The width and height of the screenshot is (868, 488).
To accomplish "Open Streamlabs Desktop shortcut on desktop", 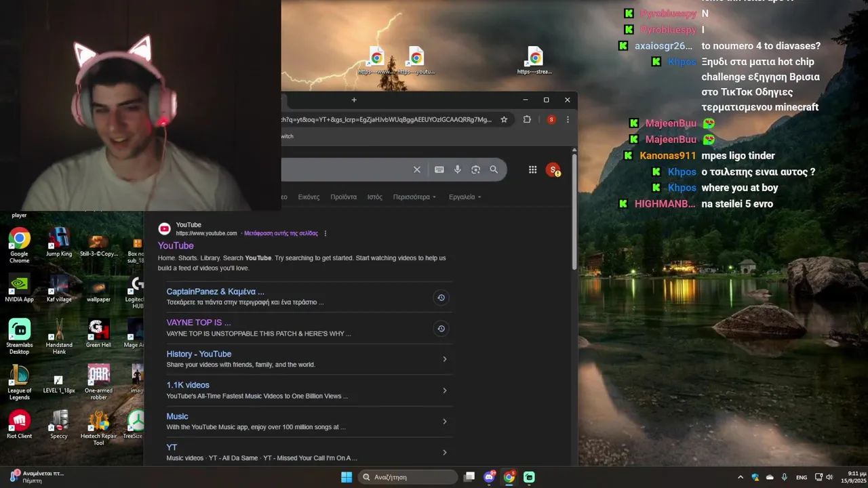I will point(19,337).
